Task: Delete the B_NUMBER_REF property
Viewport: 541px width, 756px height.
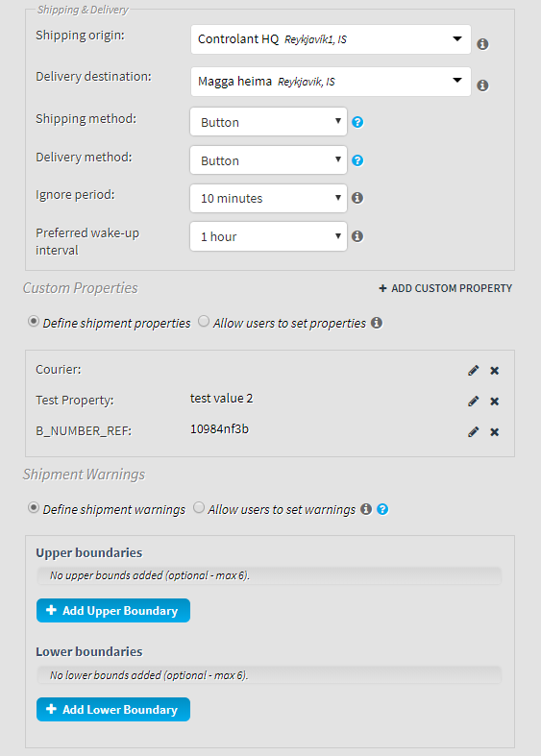Action: (x=494, y=432)
